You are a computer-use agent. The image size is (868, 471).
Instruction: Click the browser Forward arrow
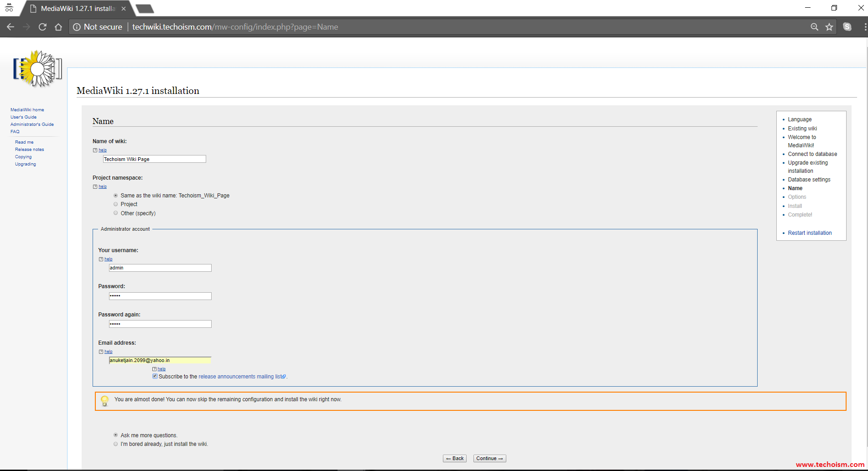(x=26, y=27)
